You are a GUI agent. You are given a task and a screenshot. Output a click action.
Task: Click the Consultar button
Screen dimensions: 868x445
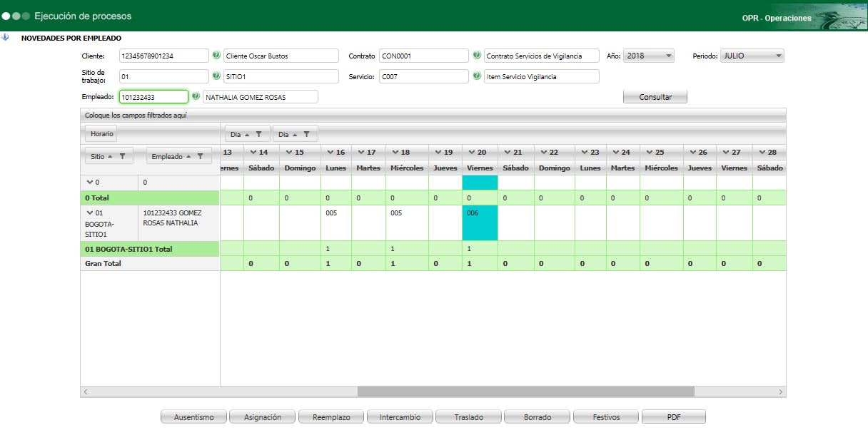click(x=655, y=97)
